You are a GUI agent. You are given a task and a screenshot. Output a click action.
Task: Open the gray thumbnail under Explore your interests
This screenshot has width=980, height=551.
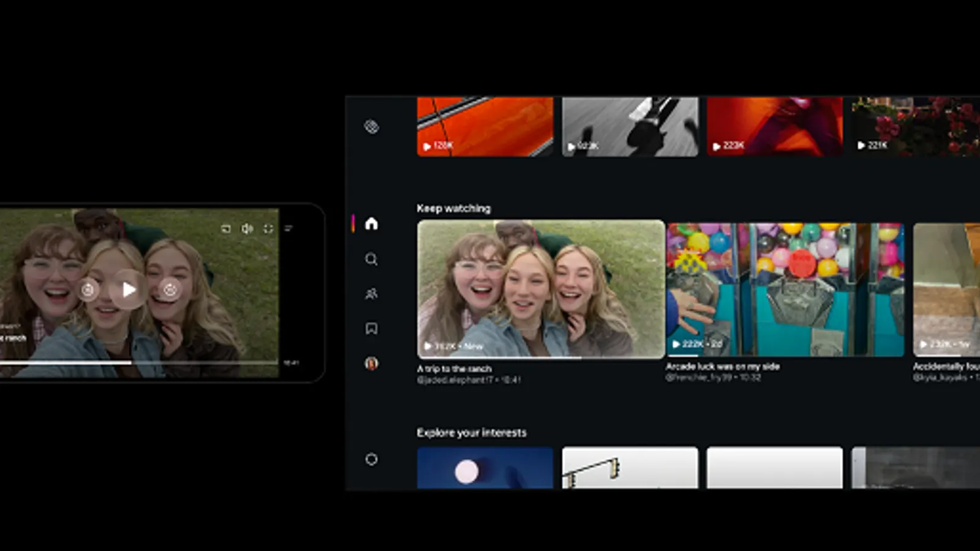tap(916, 468)
